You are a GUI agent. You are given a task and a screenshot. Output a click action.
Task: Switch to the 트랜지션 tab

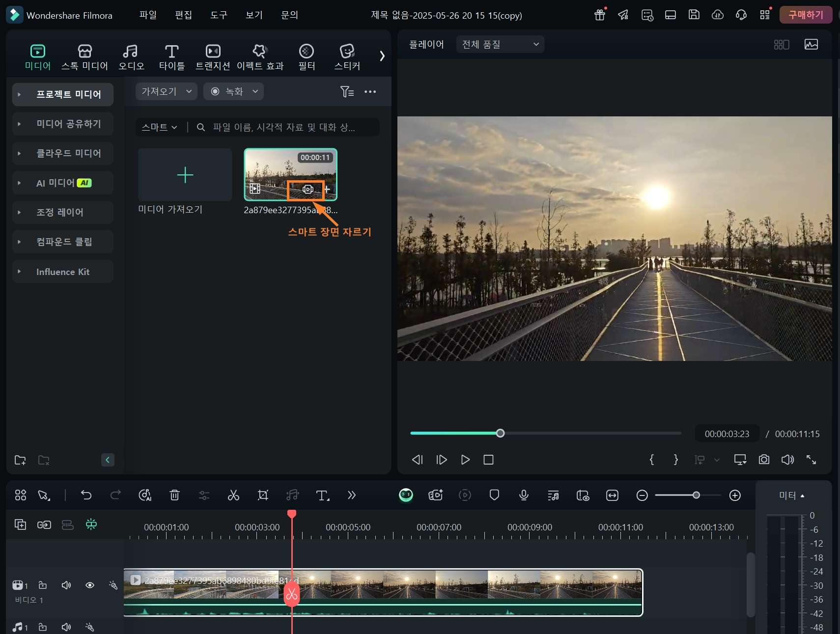click(213, 56)
